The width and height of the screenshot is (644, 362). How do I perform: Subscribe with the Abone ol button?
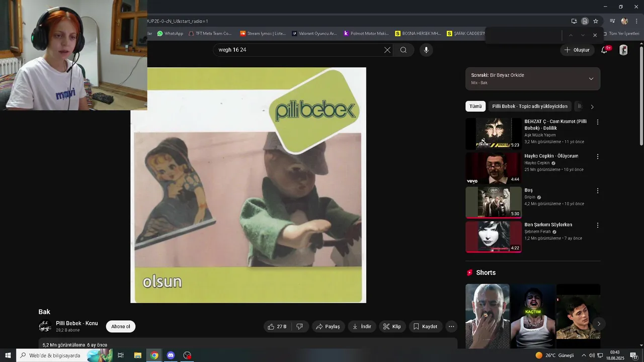(121, 326)
